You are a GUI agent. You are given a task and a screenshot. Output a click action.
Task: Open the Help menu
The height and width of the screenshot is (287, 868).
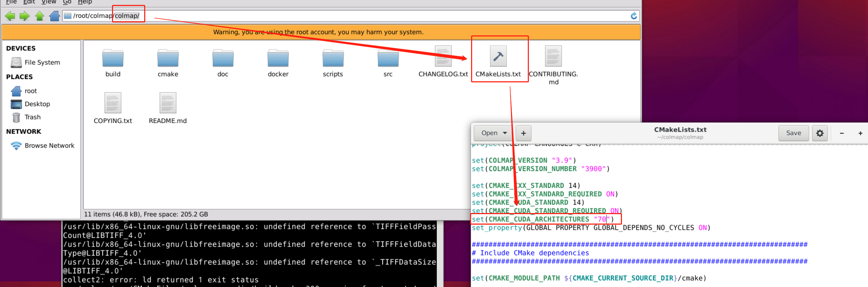click(85, 2)
